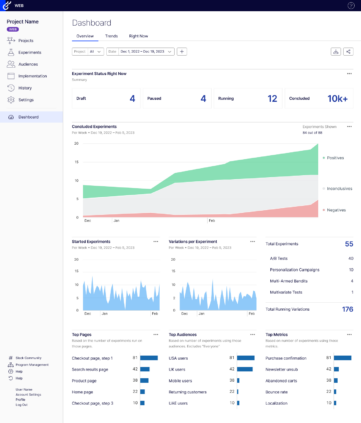Click Checkout page, step 1 row

(115, 358)
